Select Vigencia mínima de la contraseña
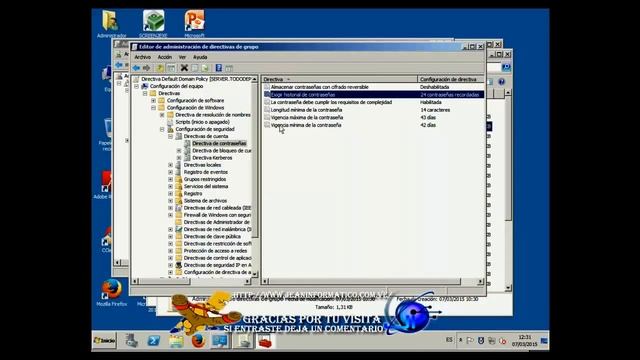This screenshot has width=640, height=360. [306, 125]
